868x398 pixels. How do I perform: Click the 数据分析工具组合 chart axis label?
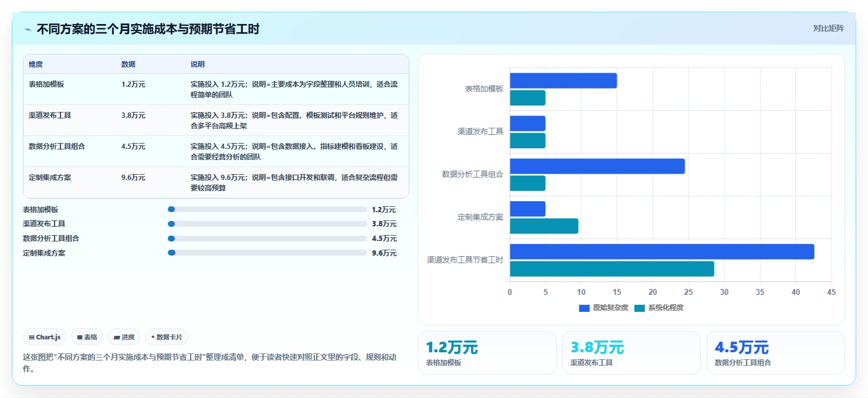point(473,174)
